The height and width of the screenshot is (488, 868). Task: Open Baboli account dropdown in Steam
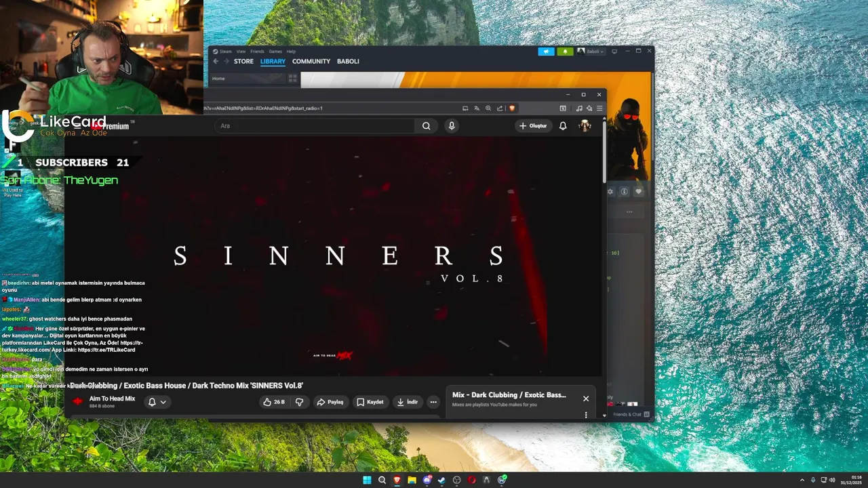[x=591, y=52]
